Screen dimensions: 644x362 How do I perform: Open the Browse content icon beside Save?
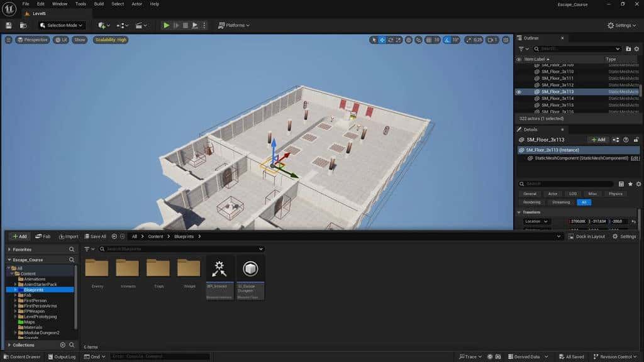point(23,25)
